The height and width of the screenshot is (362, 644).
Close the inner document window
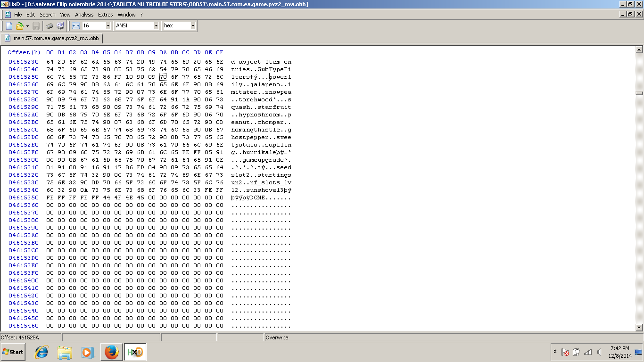(x=639, y=15)
